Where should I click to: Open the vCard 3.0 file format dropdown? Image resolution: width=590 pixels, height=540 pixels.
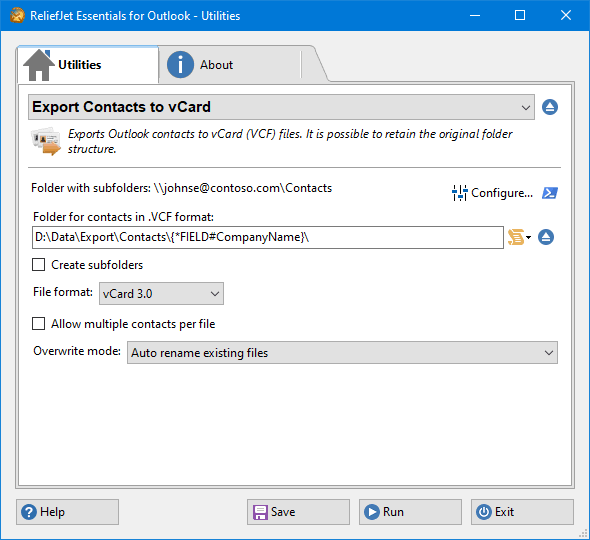click(161, 294)
